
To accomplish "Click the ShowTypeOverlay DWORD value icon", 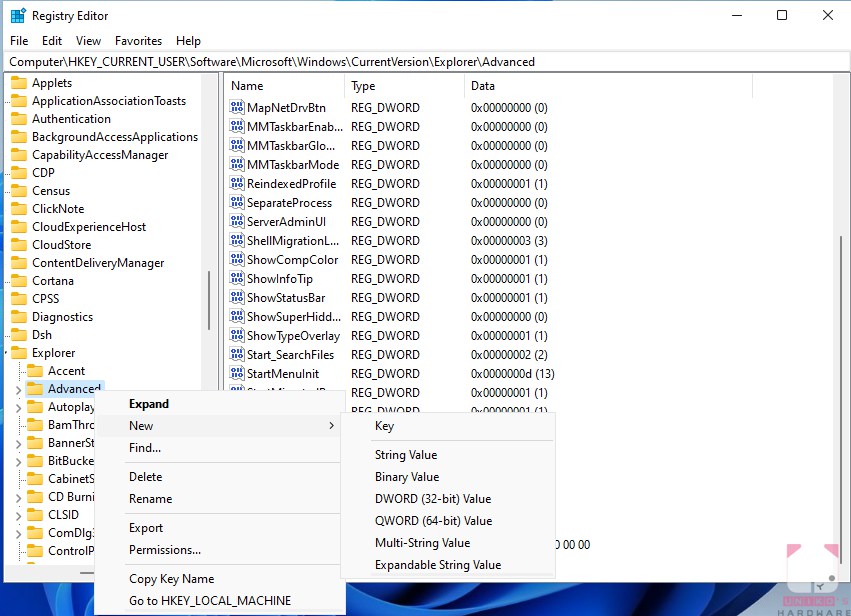I will [x=237, y=335].
